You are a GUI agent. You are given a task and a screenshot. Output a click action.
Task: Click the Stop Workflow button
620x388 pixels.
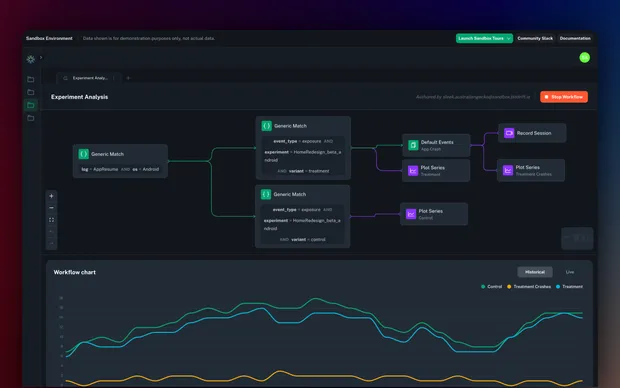pos(564,97)
